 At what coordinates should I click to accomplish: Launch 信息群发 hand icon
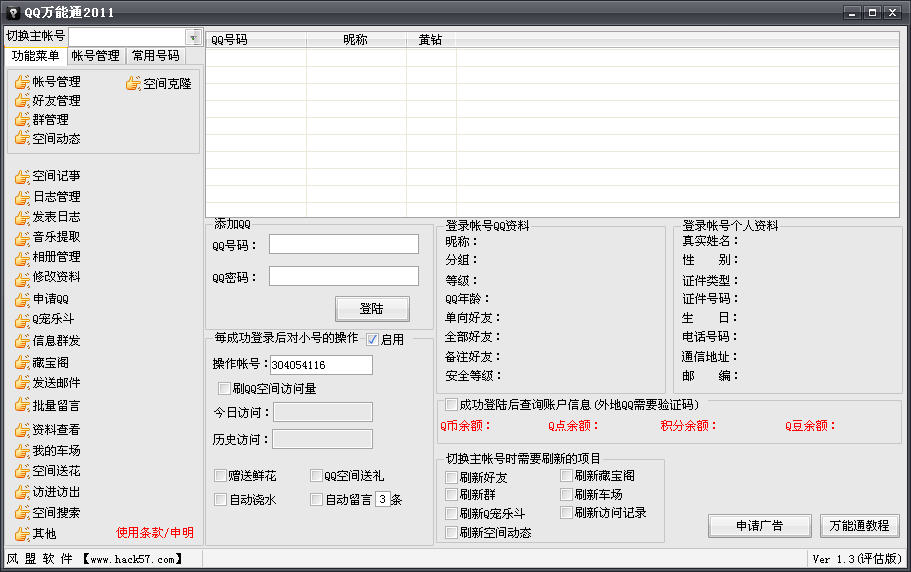22,341
